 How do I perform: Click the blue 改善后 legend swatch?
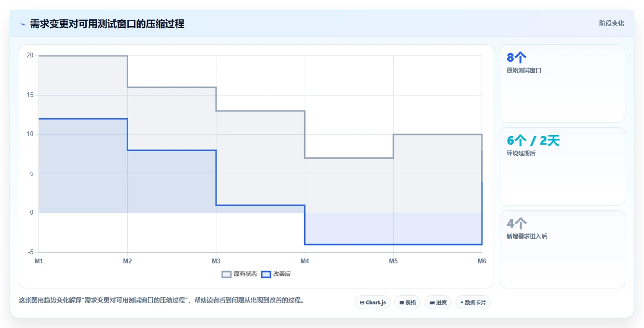[x=266, y=274]
